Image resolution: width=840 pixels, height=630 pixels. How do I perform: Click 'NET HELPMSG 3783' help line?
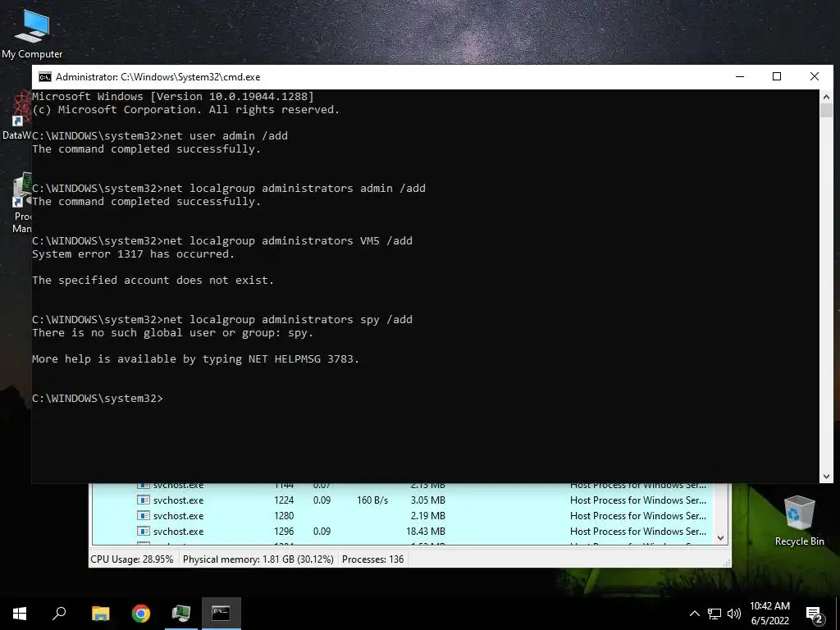point(195,359)
